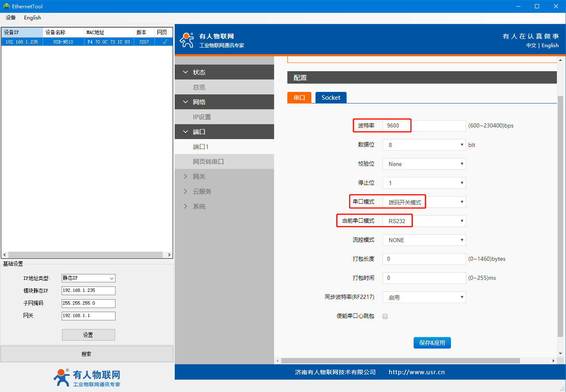Open the 设备 menu

coord(11,18)
